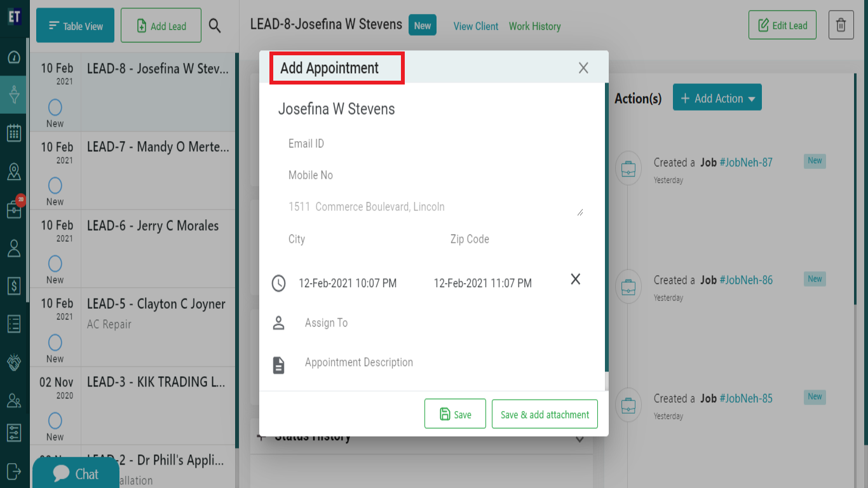Click the briefcase icon for JobNeh-87
This screenshot has width=868, height=488.
point(628,170)
